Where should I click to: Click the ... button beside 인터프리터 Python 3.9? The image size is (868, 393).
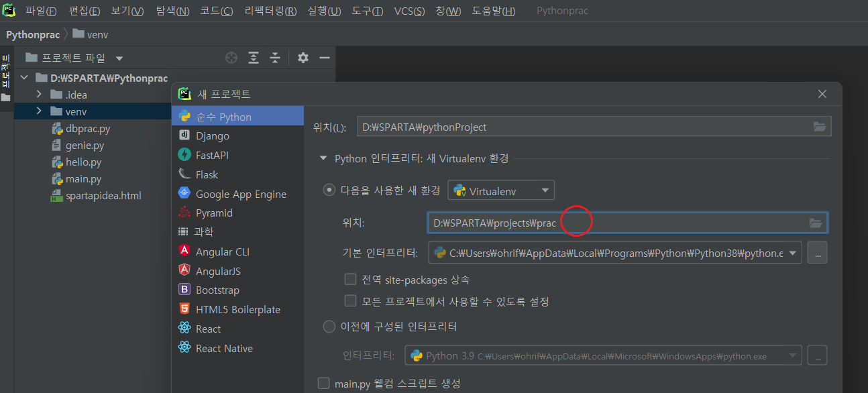pos(817,355)
